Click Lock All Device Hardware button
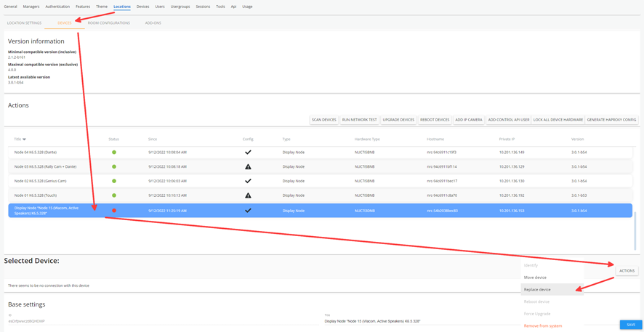This screenshot has height=332, width=644. (558, 120)
